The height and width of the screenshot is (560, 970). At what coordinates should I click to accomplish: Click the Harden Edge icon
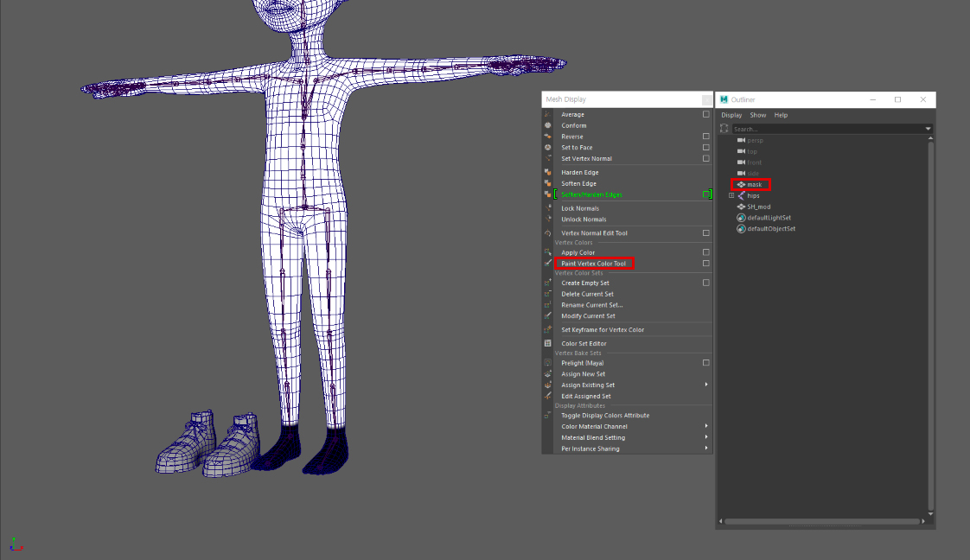coord(547,172)
